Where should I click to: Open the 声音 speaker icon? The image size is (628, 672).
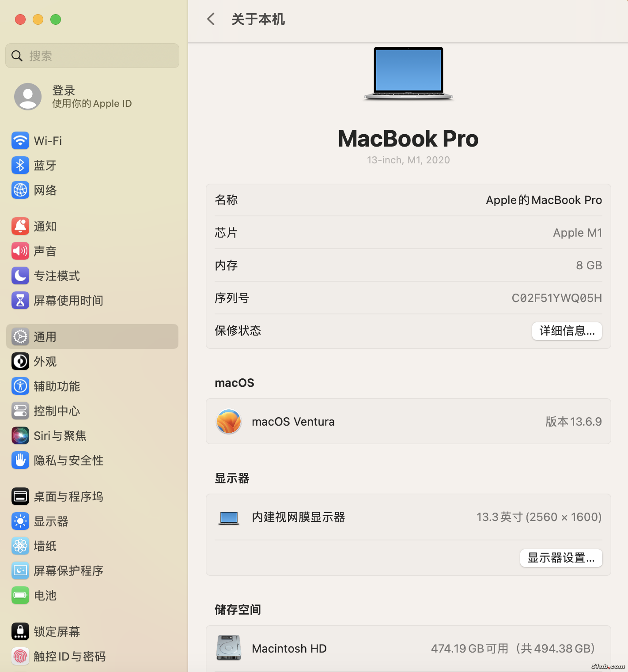tap(20, 251)
